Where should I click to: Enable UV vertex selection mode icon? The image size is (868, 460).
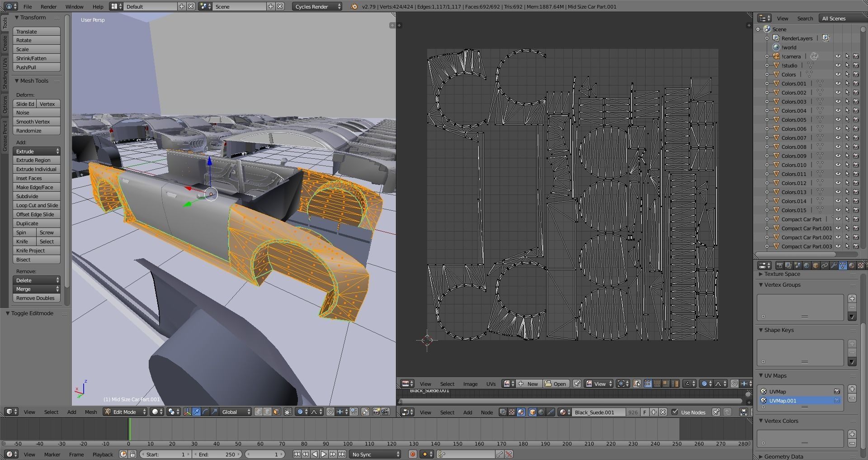coord(647,384)
